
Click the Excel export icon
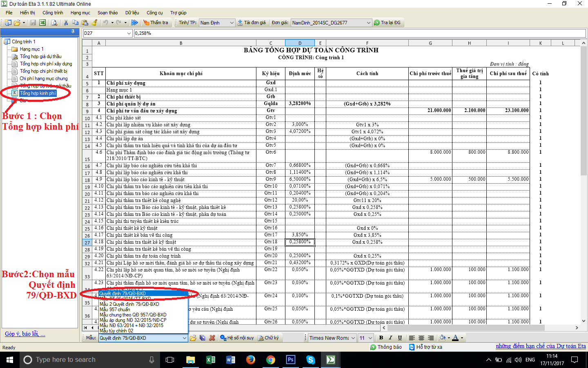coord(42,23)
